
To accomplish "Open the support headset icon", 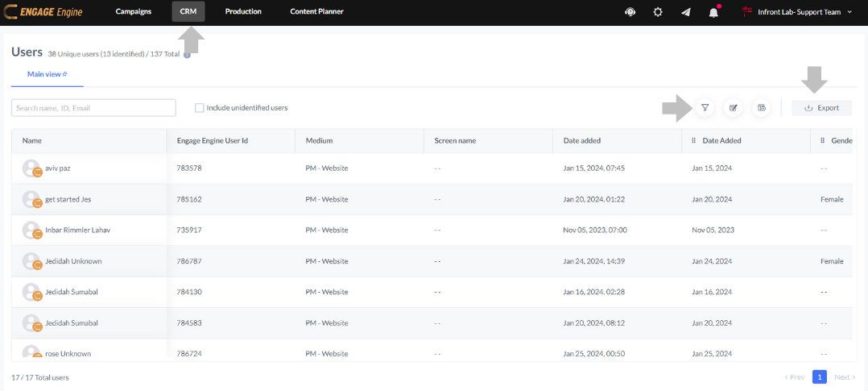I will (630, 12).
